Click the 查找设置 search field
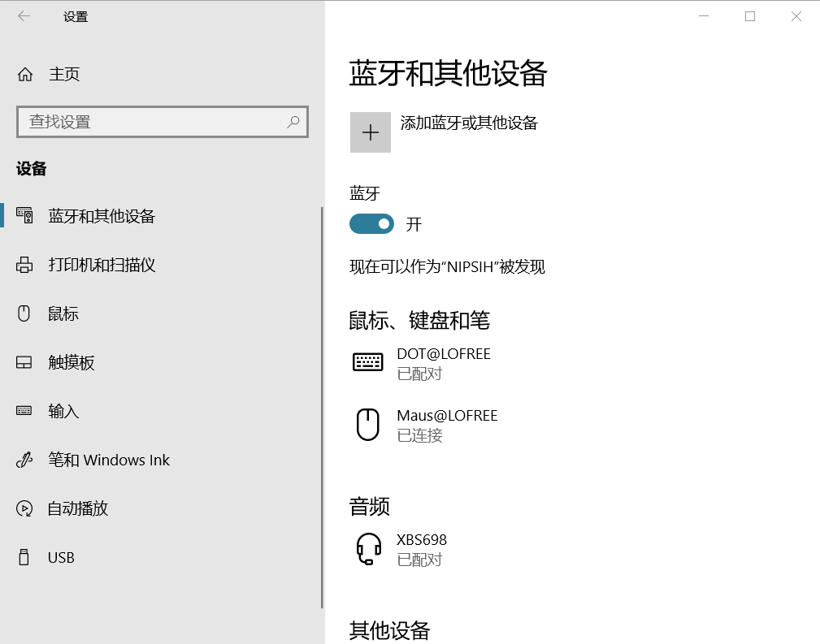The height and width of the screenshot is (644, 820). [163, 121]
